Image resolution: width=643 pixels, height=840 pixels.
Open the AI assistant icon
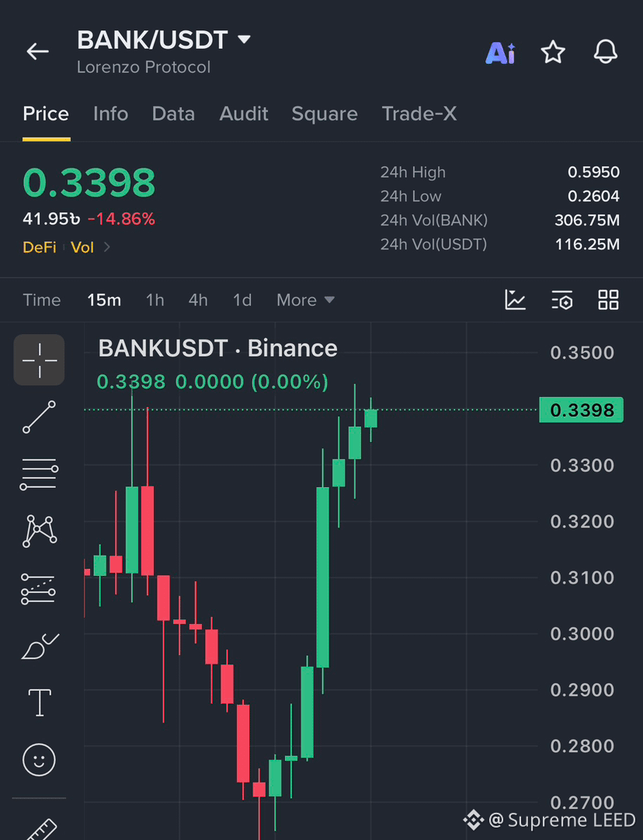(x=500, y=53)
